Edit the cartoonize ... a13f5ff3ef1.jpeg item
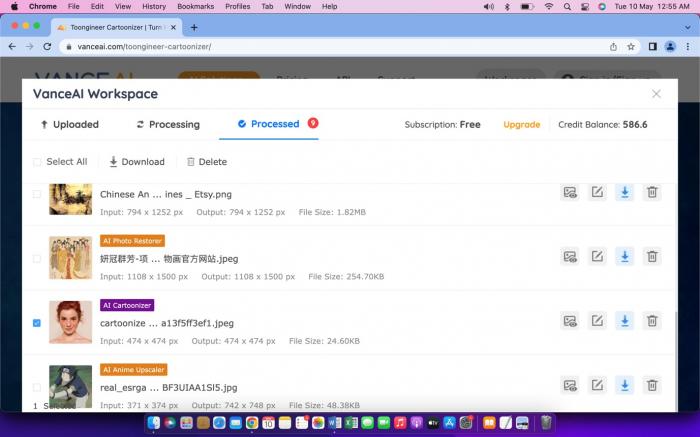The width and height of the screenshot is (700, 437). click(597, 321)
